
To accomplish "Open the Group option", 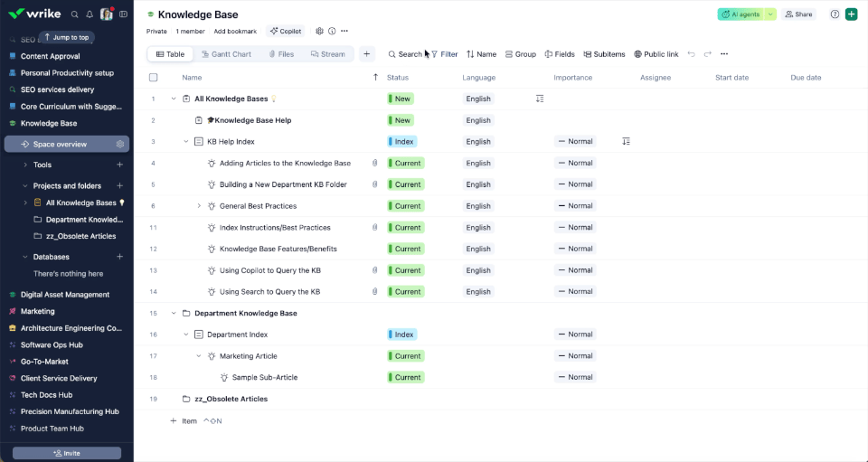I will [521, 54].
